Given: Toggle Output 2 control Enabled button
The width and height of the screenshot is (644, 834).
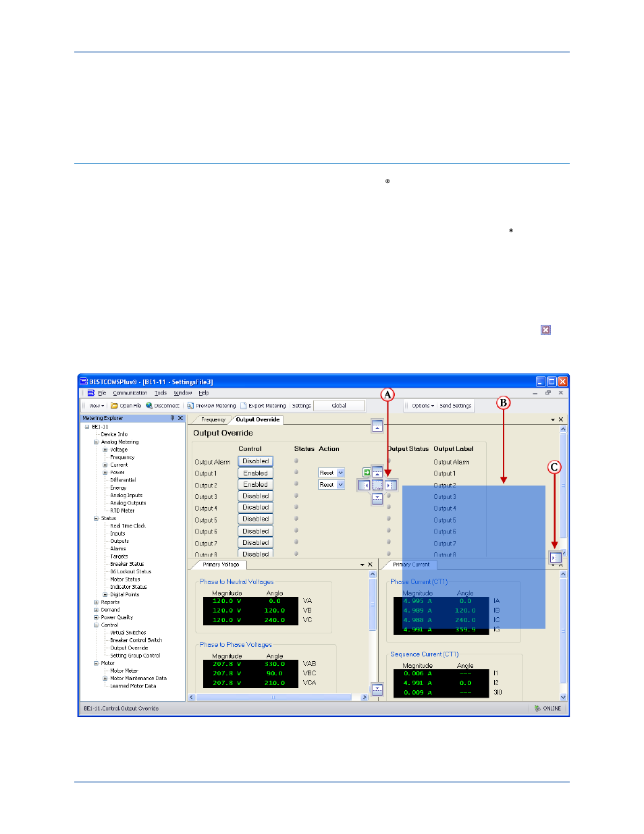Looking at the screenshot, I should (x=256, y=485).
